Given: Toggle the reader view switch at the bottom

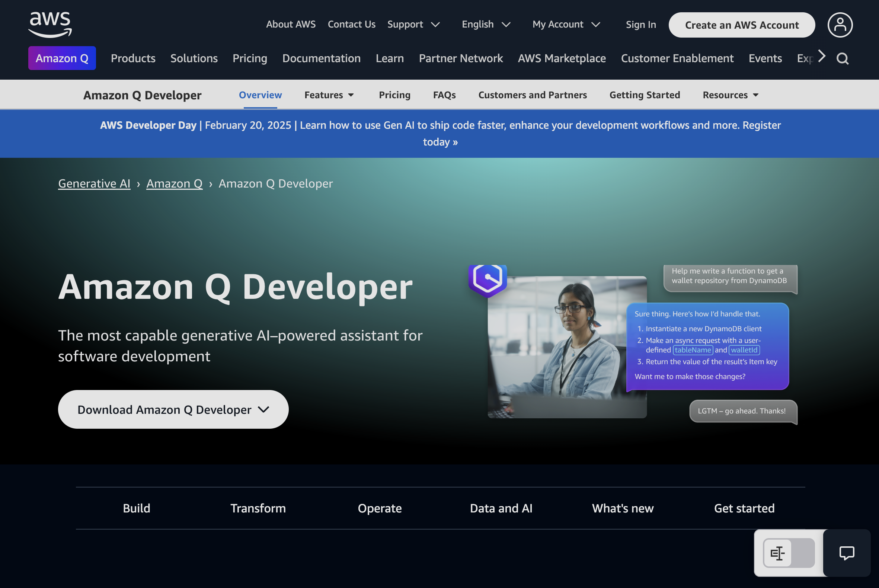Looking at the screenshot, I should click(x=789, y=553).
